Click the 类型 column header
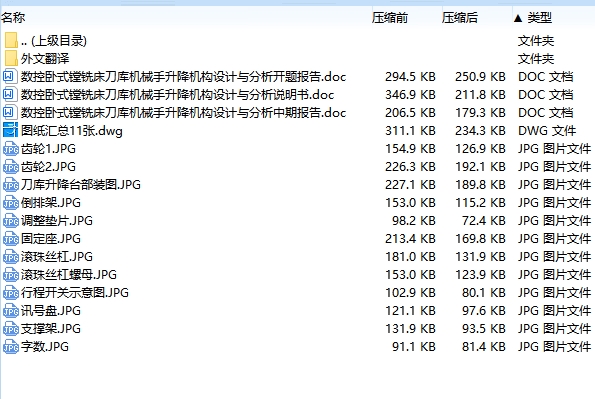595x399 pixels. point(540,17)
